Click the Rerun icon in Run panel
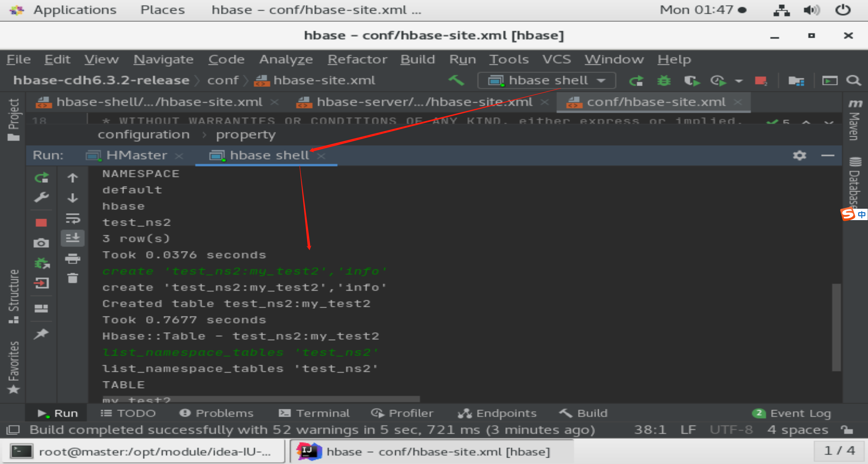The height and width of the screenshot is (464, 868). (41, 178)
